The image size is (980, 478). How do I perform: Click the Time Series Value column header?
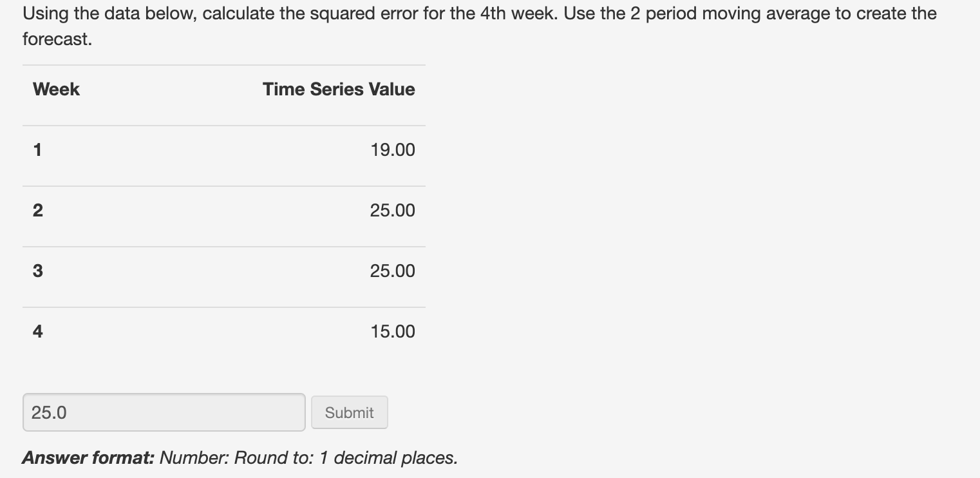(x=338, y=89)
